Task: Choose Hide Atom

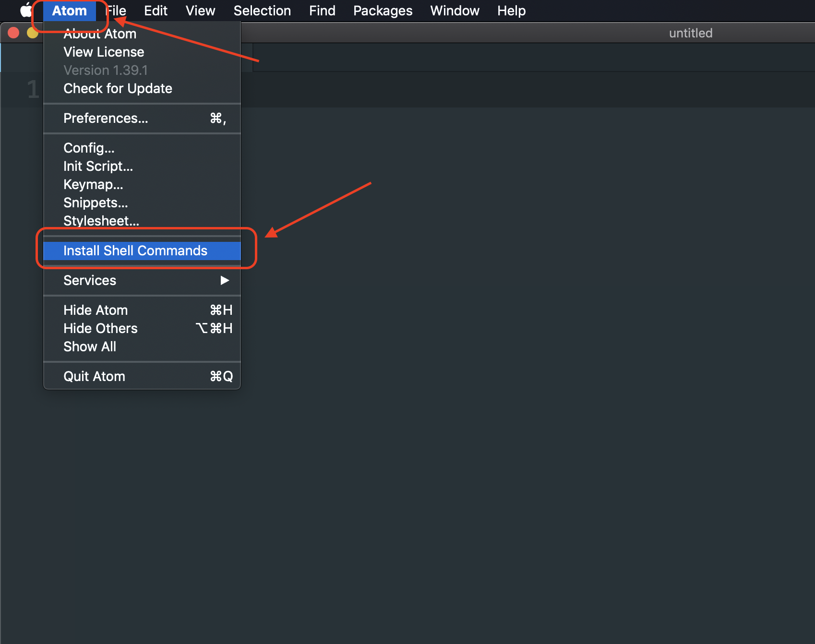Action: point(96,310)
